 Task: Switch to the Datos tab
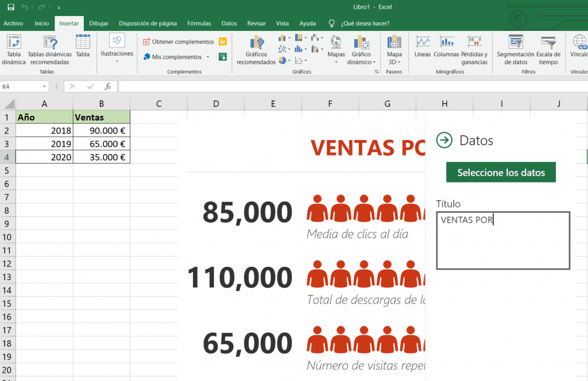(x=229, y=23)
